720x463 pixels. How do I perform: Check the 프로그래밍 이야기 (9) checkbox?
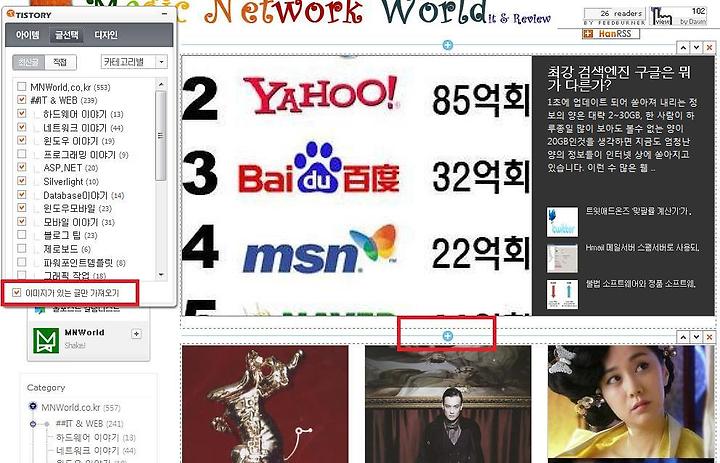point(22,153)
